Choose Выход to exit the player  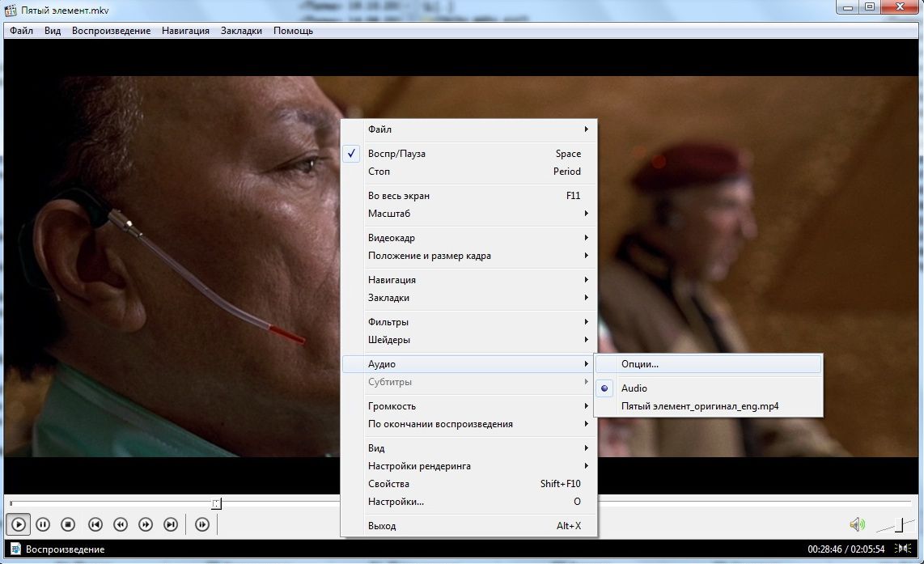469,526
